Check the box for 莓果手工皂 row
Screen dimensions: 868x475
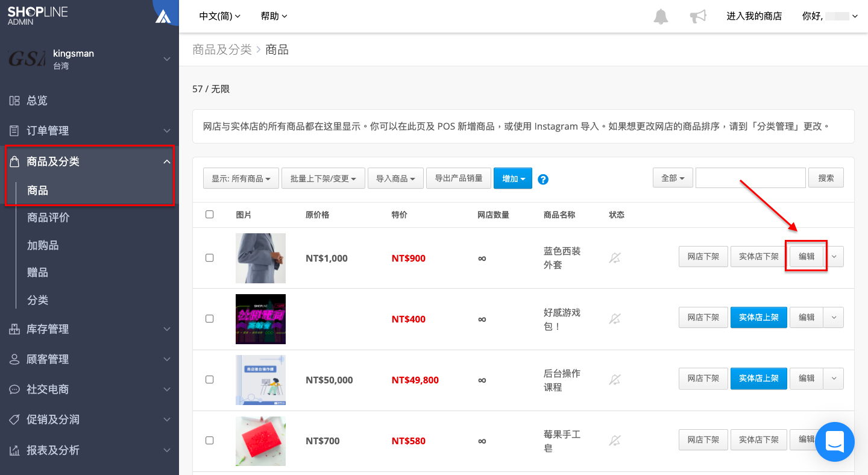point(209,440)
